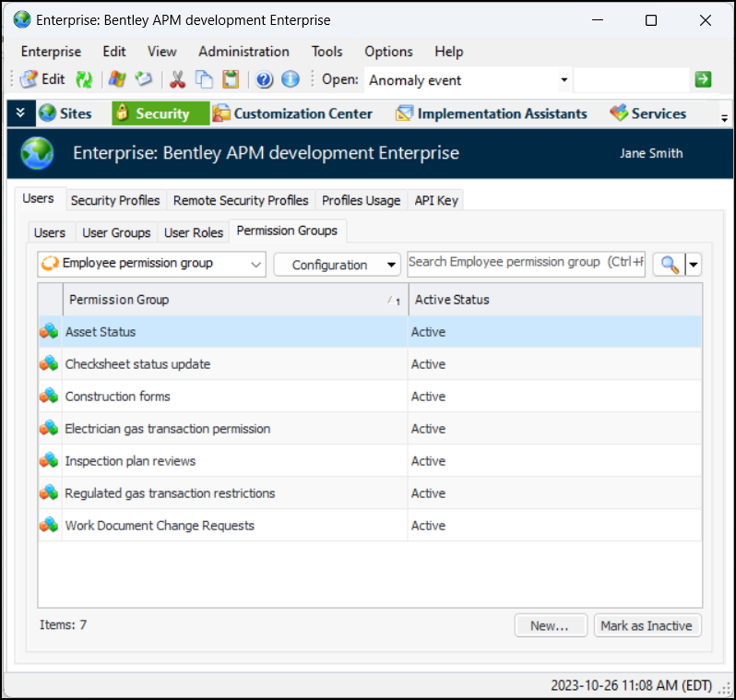Click the Paste clipboard icon

(231, 79)
